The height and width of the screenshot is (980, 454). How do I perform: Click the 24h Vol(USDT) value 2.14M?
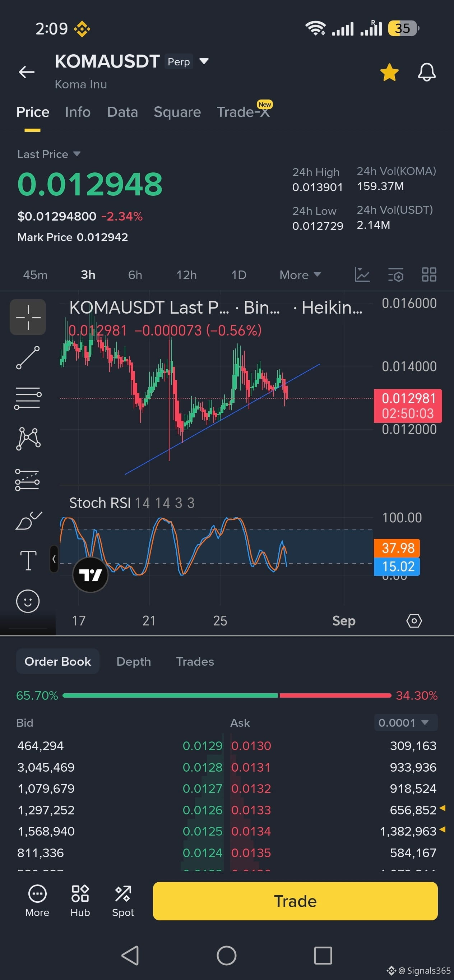tap(374, 225)
